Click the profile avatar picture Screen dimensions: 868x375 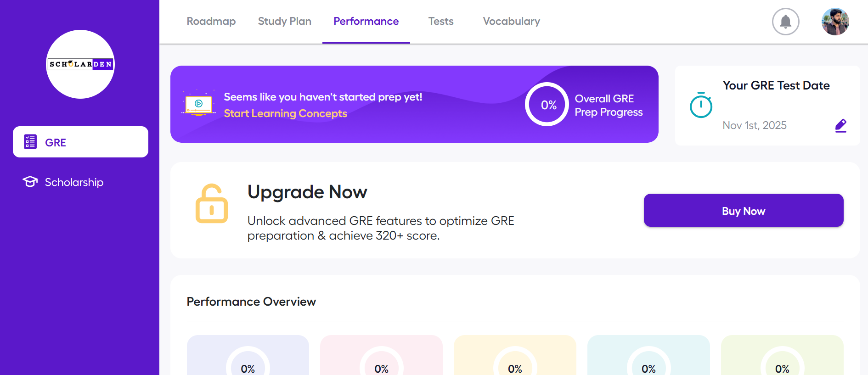[x=835, y=21]
